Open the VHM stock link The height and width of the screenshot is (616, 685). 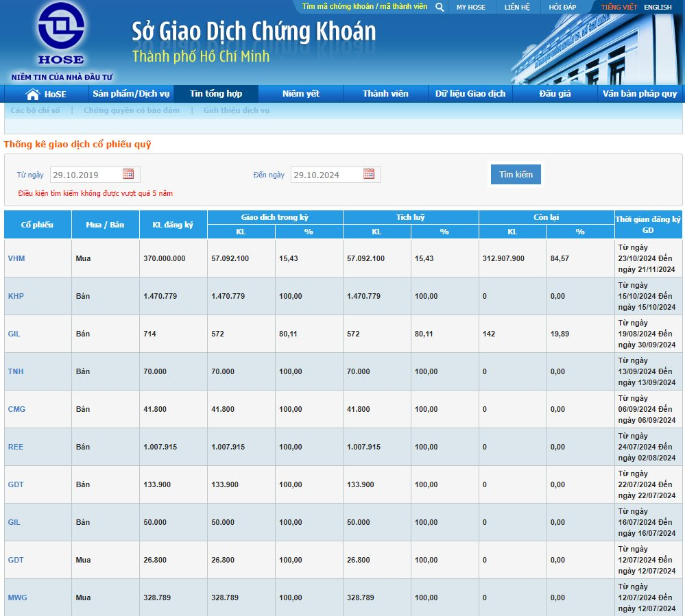coord(16,258)
